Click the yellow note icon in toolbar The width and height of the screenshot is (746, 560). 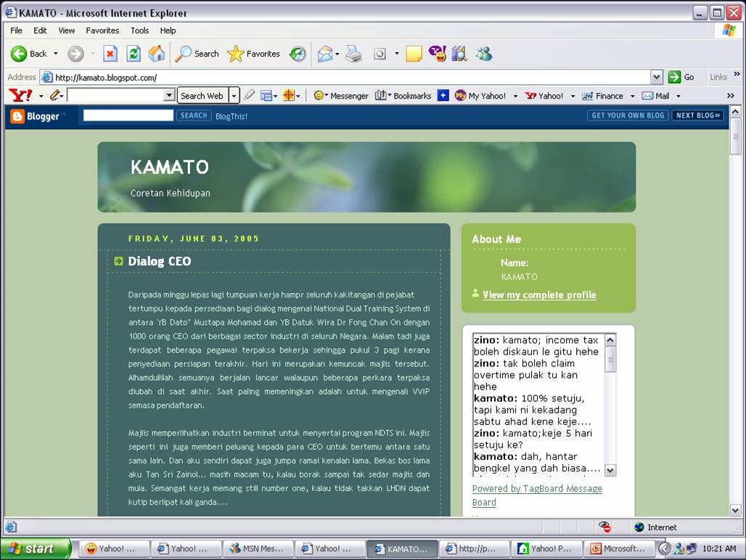414,54
